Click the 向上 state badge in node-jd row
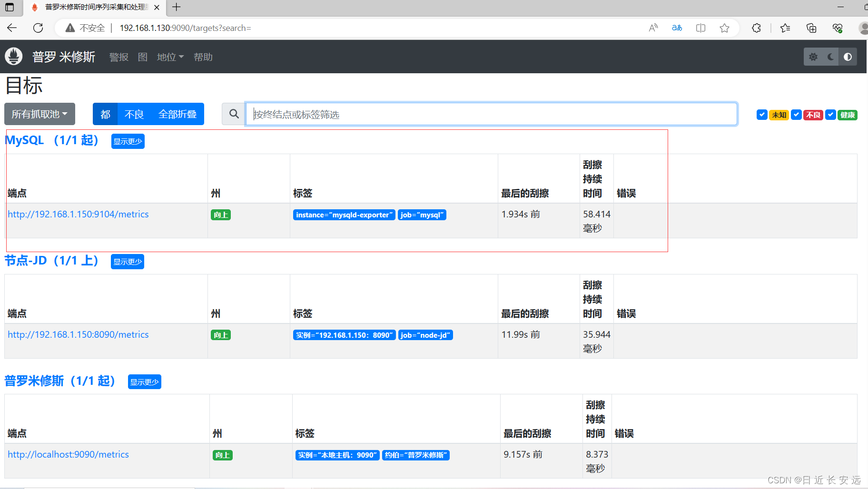Screen dimensions: 868x489 [x=221, y=335]
